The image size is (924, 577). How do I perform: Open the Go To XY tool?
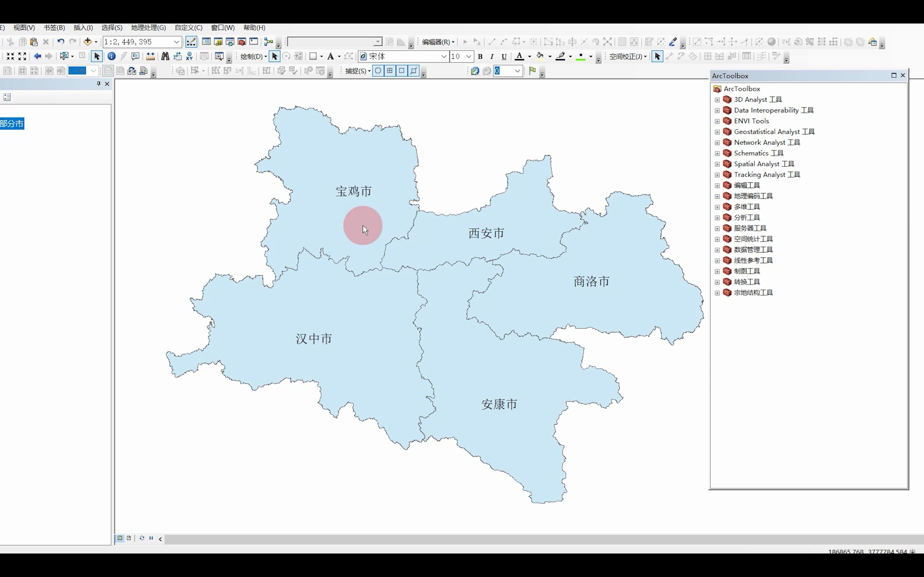pos(189,56)
